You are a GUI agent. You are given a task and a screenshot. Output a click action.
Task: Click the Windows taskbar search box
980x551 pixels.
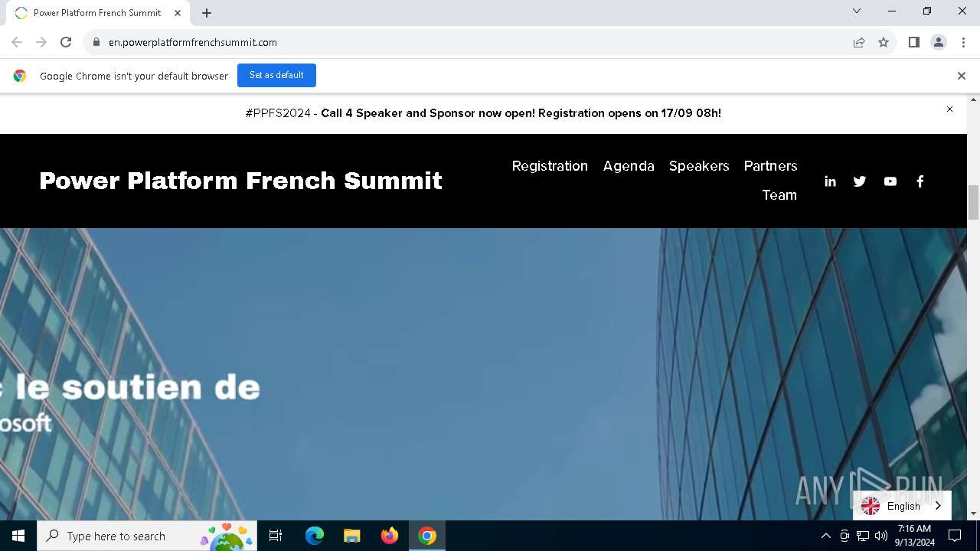[146, 536]
